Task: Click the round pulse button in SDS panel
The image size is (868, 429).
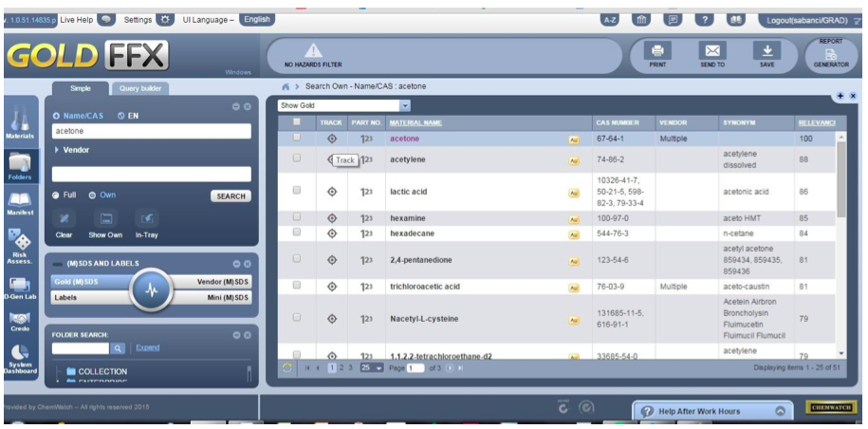Action: (x=153, y=290)
